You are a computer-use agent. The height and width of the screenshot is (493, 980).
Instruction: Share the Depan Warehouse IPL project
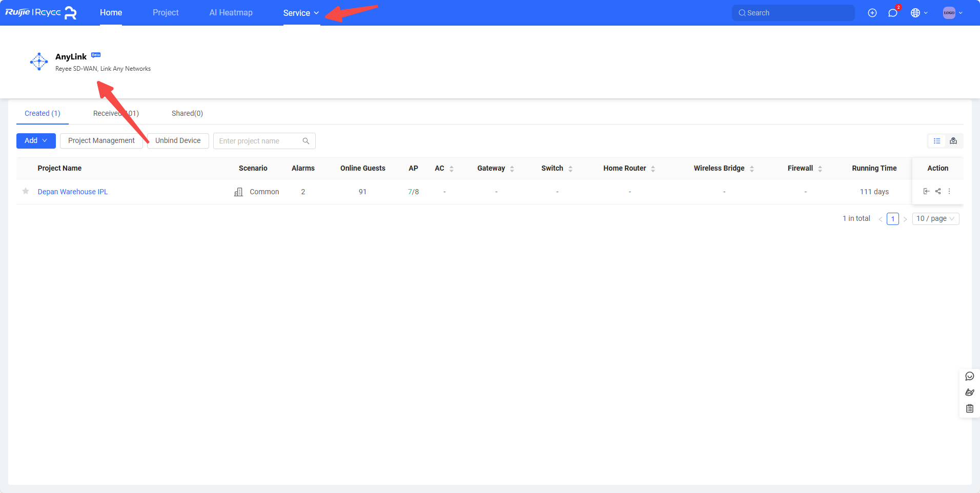pyautogui.click(x=938, y=191)
